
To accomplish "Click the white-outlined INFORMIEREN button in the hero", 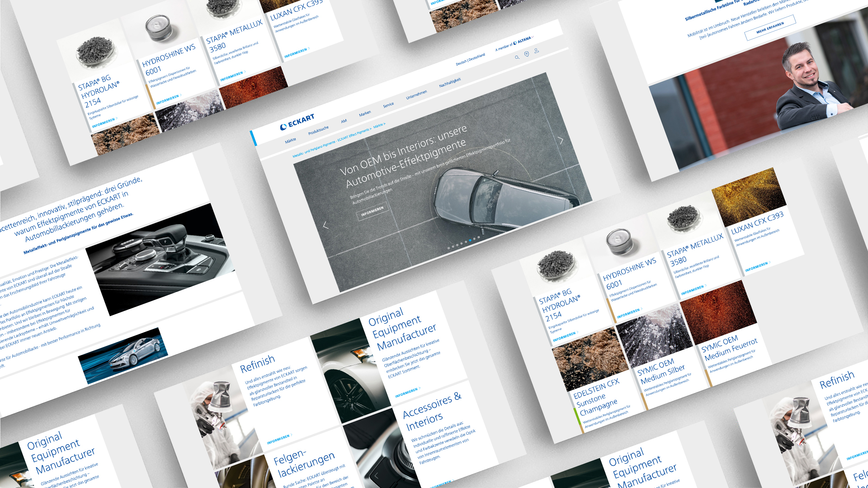I will tap(372, 211).
